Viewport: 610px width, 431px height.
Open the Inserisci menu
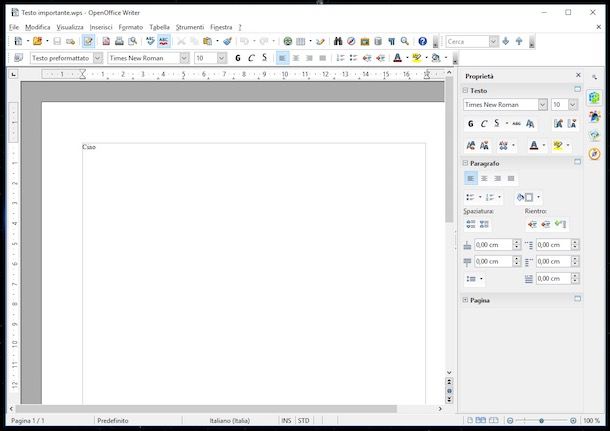[101, 27]
